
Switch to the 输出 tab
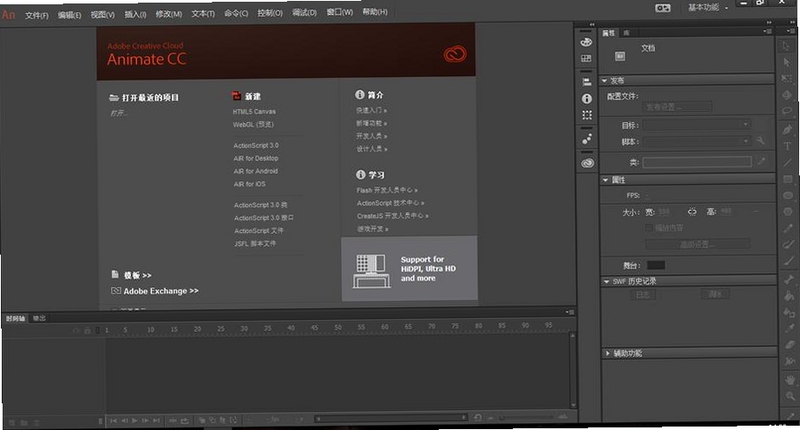point(39,318)
